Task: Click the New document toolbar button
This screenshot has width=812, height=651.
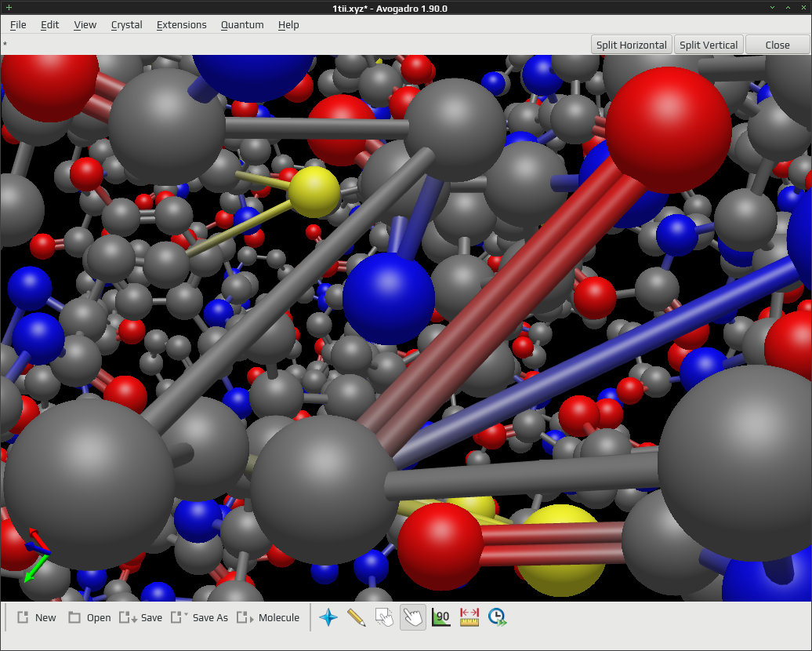Action: pyautogui.click(x=36, y=617)
